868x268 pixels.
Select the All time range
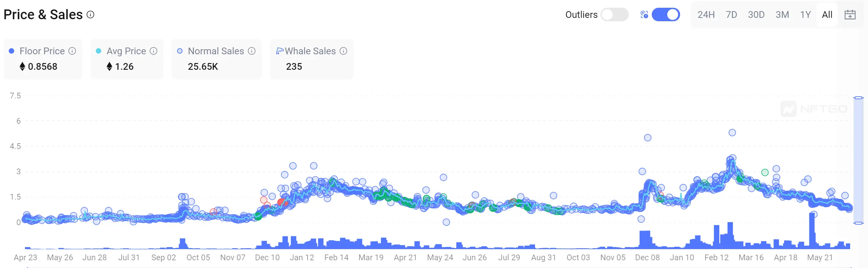pos(827,15)
